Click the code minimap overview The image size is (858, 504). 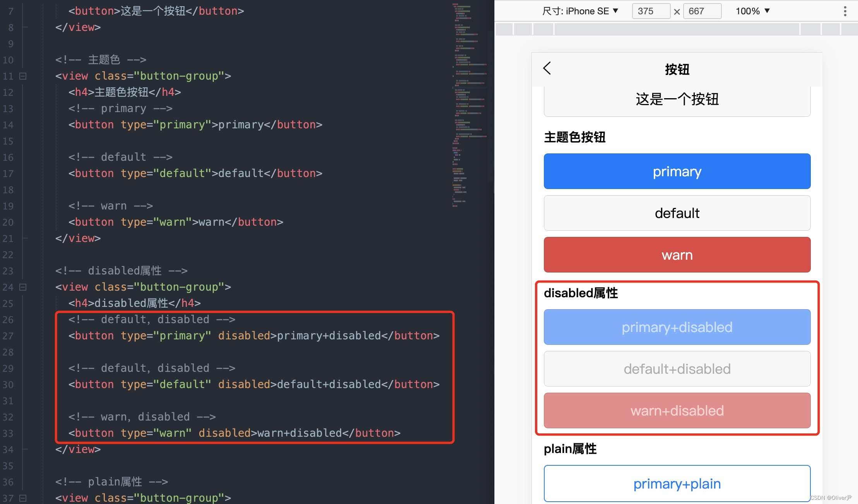[470, 104]
